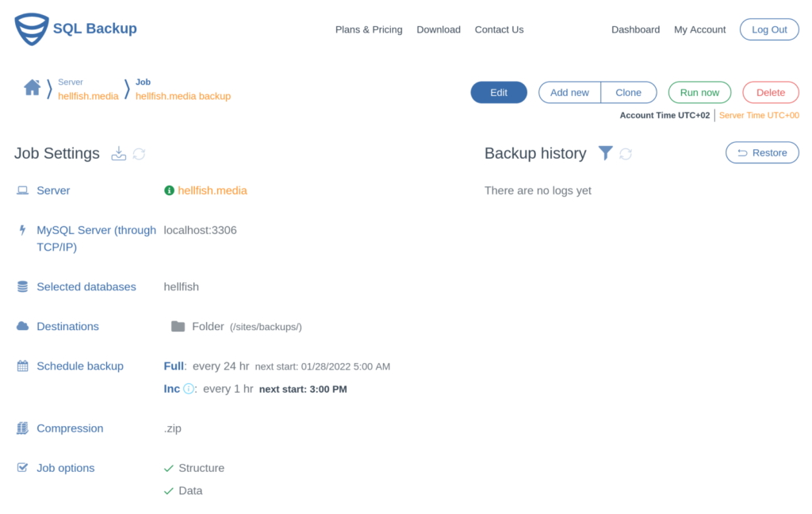812x514 pixels.
Task: Click the calendar icon beside Schedule backup
Action: point(21,366)
